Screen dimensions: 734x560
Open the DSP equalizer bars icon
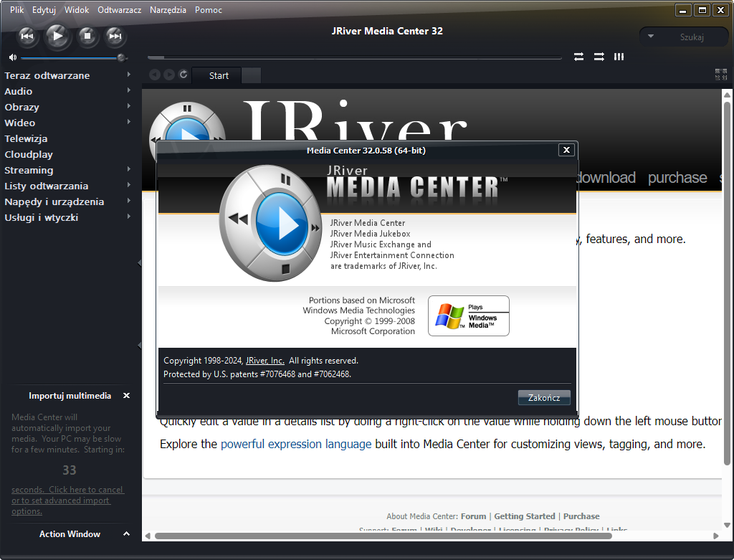click(x=619, y=57)
